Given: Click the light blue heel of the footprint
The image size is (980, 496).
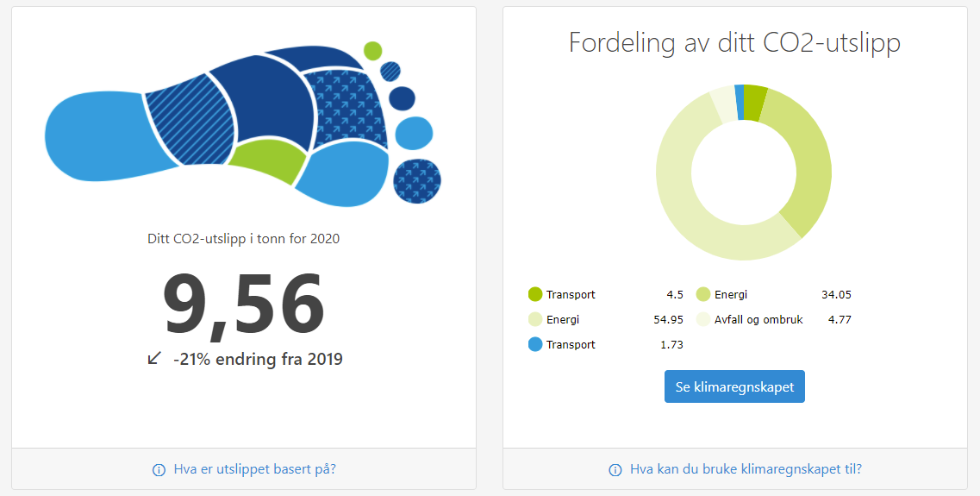Looking at the screenshot, I should (91, 138).
